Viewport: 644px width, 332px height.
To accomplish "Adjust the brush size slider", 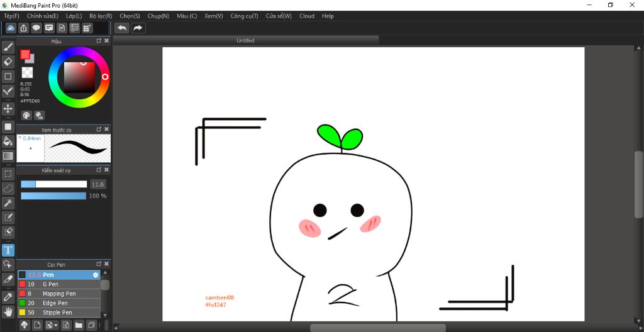I will 54,184.
